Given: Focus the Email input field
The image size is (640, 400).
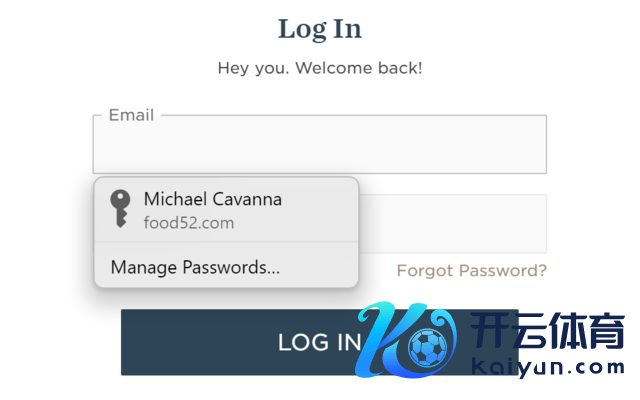Looking at the screenshot, I should click(320, 144).
